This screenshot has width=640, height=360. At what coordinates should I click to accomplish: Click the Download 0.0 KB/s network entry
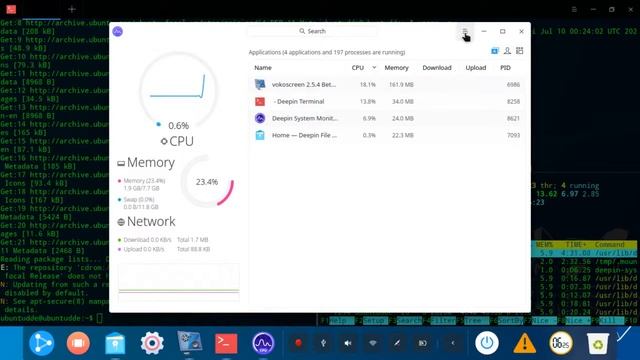(x=144, y=240)
